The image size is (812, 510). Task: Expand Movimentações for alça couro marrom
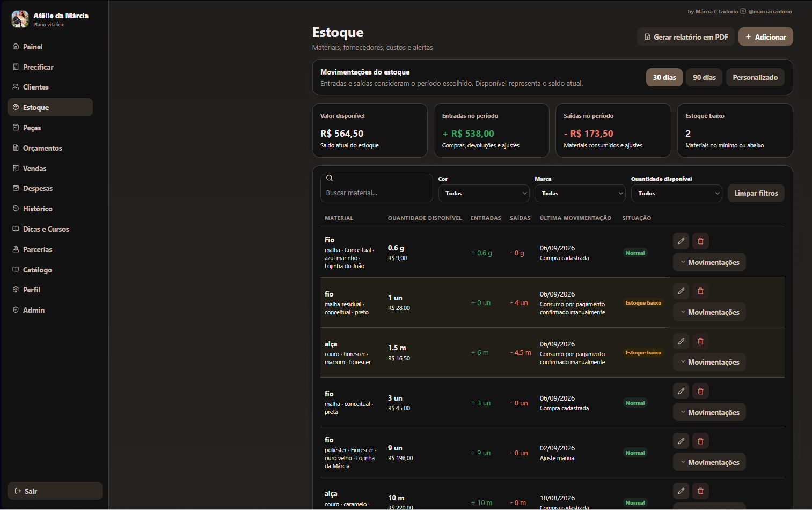pos(709,362)
